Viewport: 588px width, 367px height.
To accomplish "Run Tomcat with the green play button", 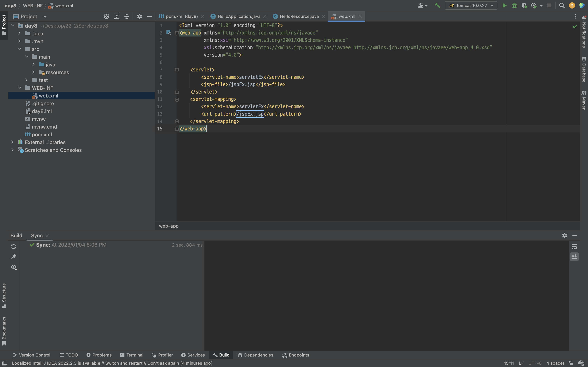I will (504, 6).
